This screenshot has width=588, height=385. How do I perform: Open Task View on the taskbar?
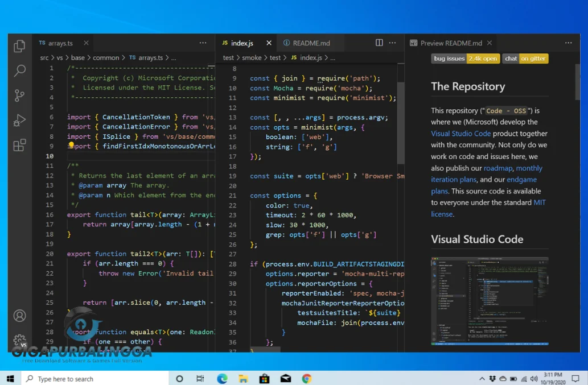tap(200, 379)
